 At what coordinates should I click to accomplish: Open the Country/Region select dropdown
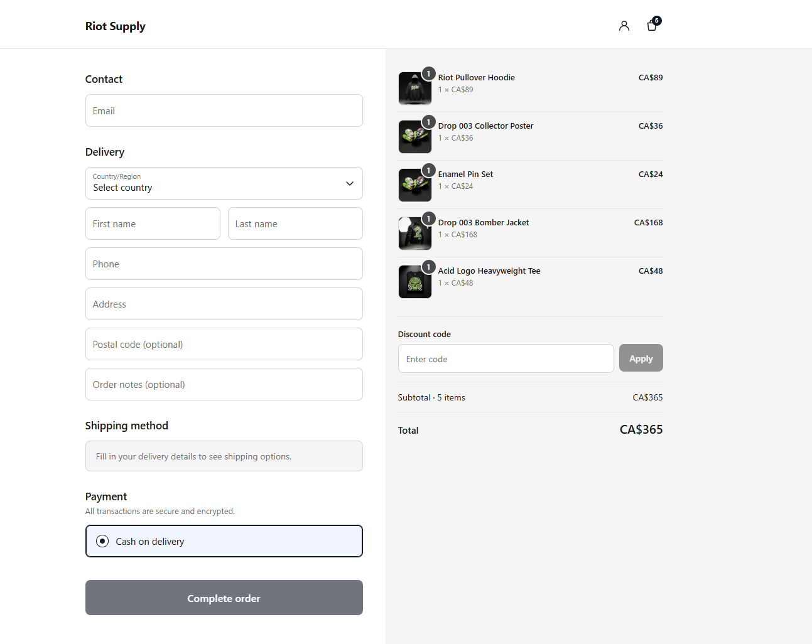pos(224,183)
